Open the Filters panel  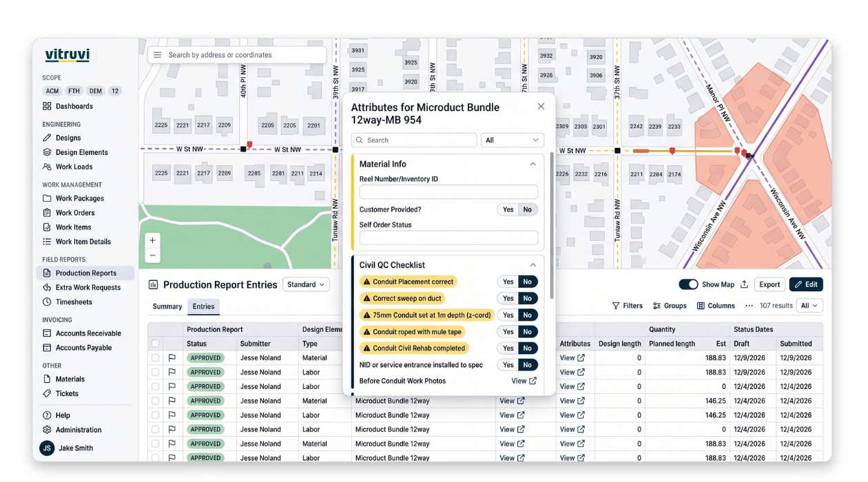point(628,306)
